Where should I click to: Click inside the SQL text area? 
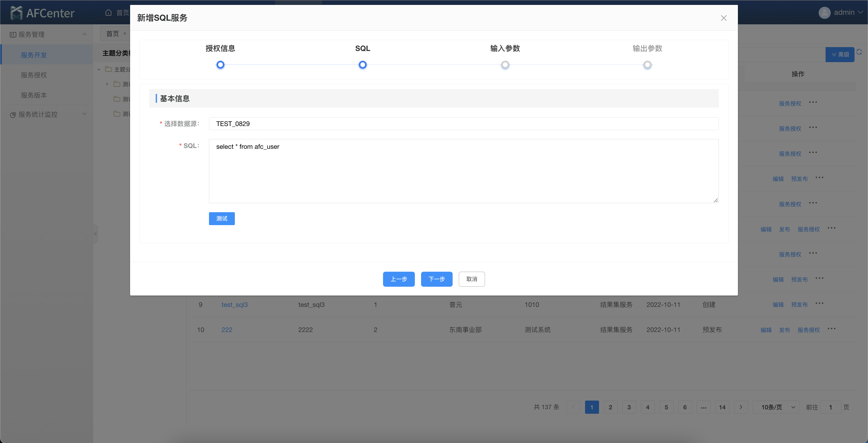click(463, 171)
